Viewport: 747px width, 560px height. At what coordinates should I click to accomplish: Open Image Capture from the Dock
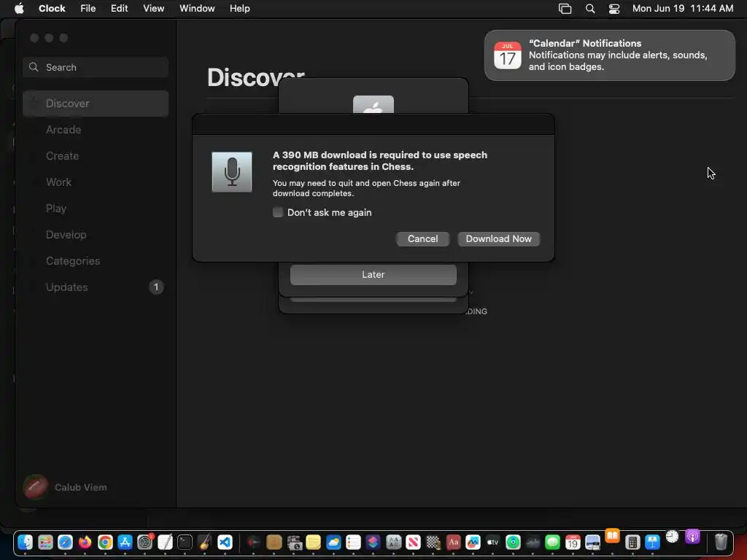click(x=294, y=542)
